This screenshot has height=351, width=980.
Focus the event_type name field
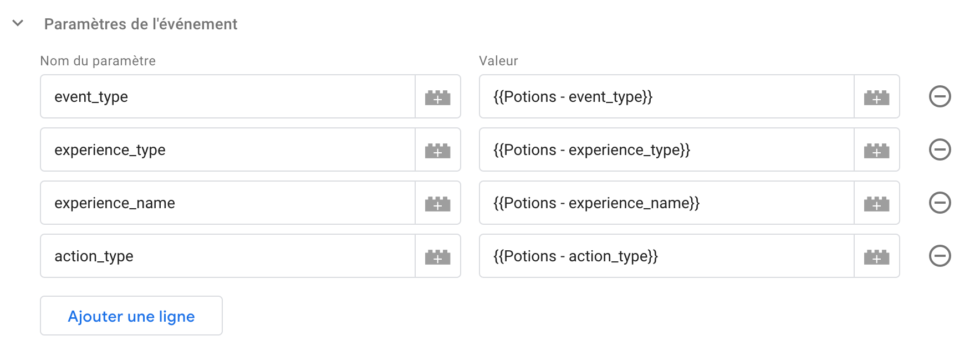(x=228, y=97)
